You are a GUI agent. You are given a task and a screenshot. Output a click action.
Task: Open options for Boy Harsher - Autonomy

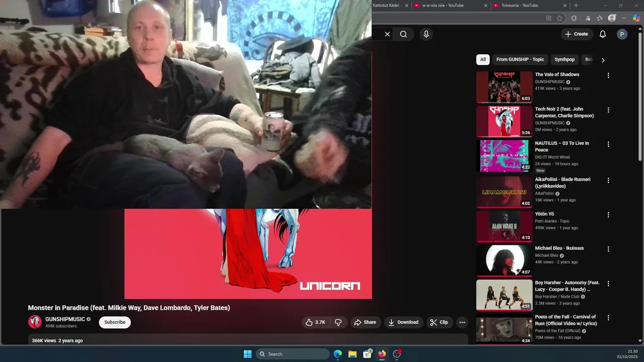[608, 283]
